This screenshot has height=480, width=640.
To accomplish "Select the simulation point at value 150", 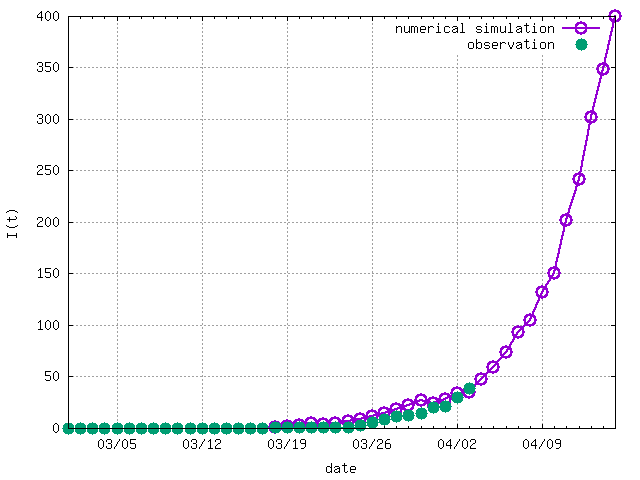I will pyautogui.click(x=554, y=273).
